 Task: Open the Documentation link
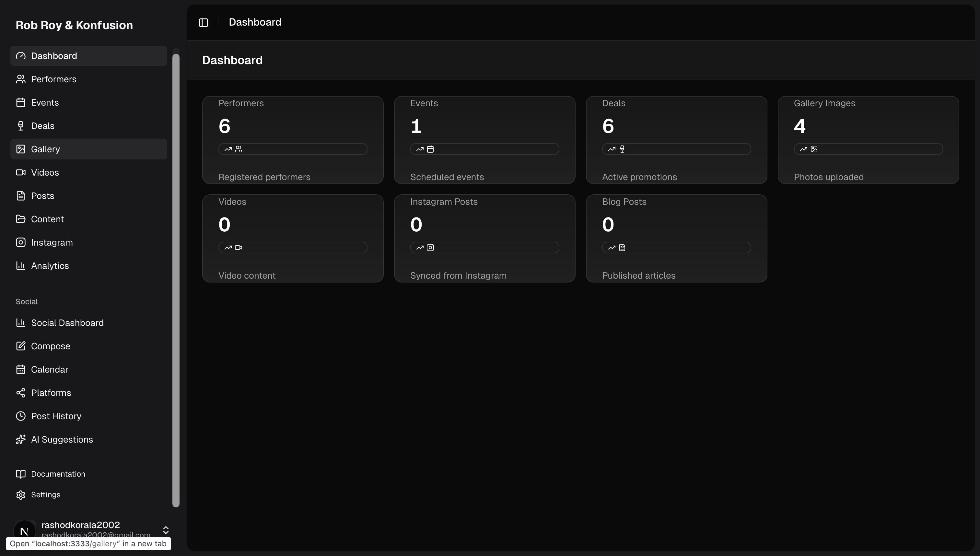tap(58, 474)
